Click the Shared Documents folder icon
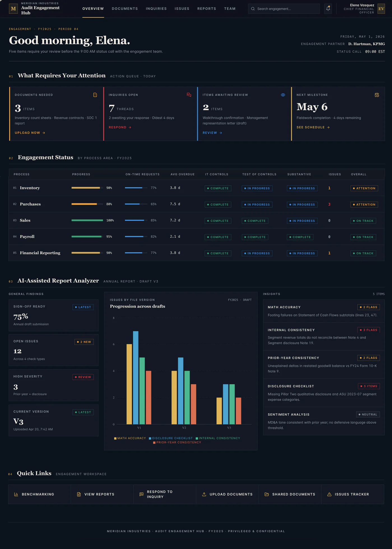This screenshot has height=549, width=392. (x=267, y=494)
